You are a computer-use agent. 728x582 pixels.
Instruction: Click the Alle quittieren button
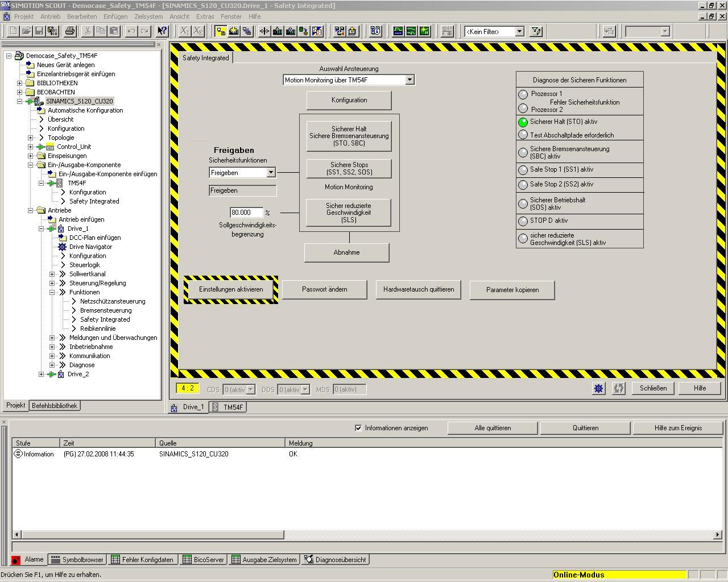tap(493, 428)
